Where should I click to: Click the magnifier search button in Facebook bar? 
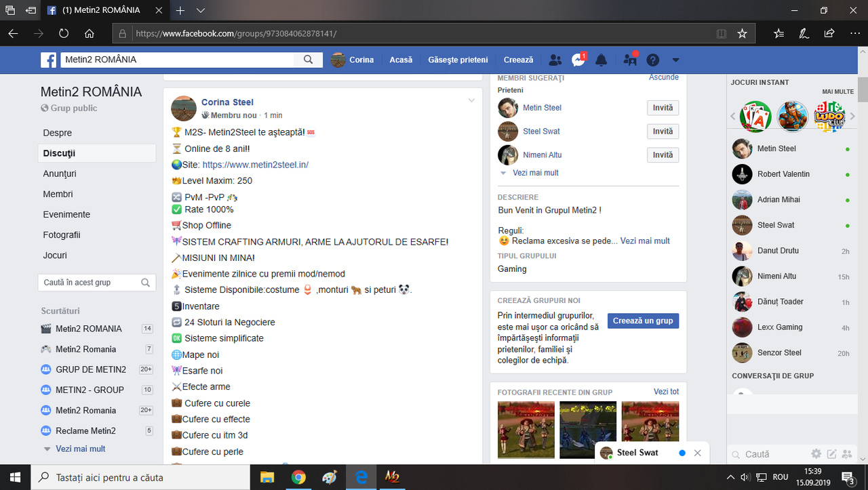pos(308,60)
